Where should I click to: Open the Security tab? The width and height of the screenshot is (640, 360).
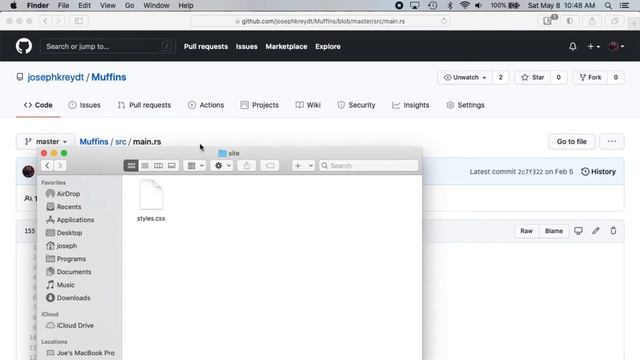point(356,105)
